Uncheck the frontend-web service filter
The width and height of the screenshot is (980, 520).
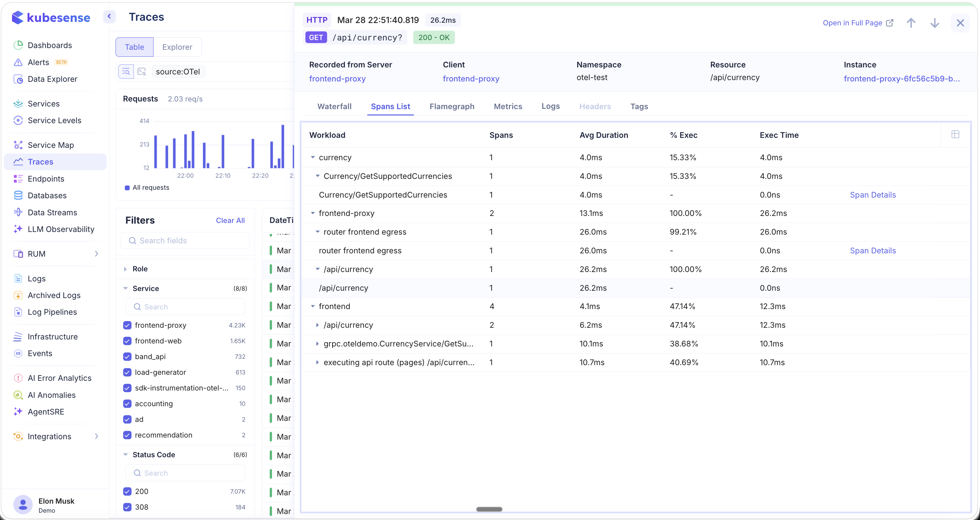[x=128, y=341]
